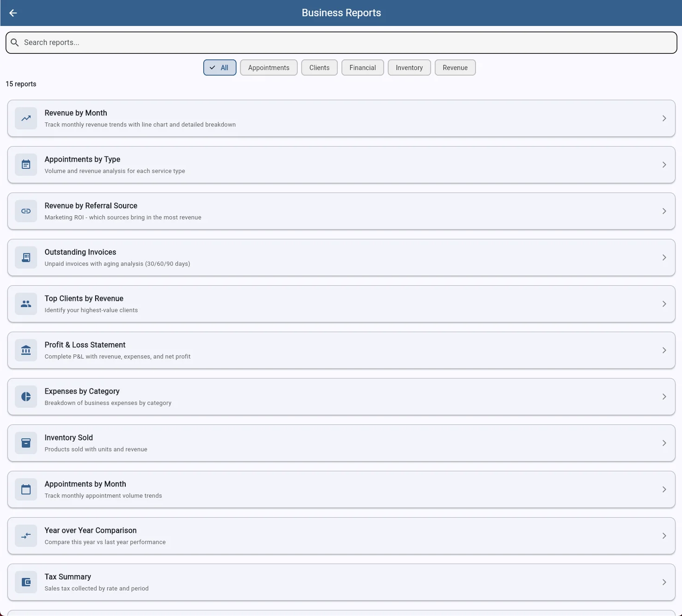
Task: Click the Revenue by Referral Source link icon
Action: 26,211
